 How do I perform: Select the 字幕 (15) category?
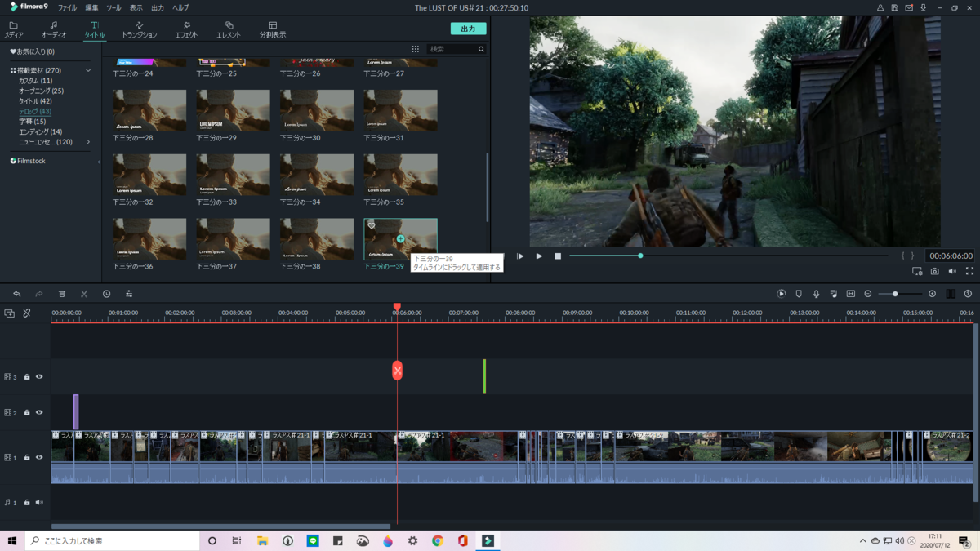[x=33, y=122]
